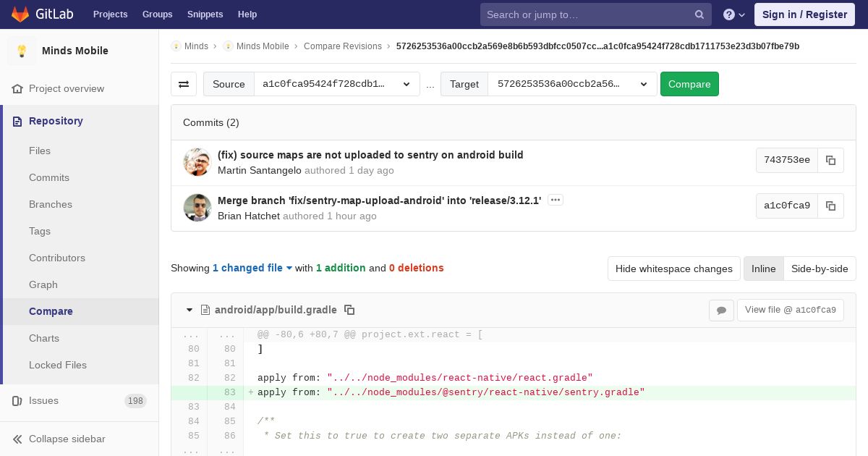Toggle comments for this file
Screen dimensions: 868x456
click(x=721, y=310)
